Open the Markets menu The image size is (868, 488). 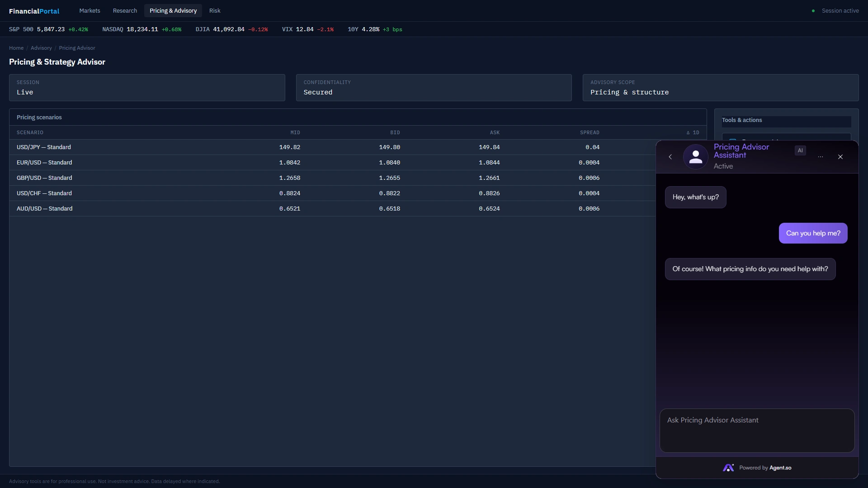point(90,10)
